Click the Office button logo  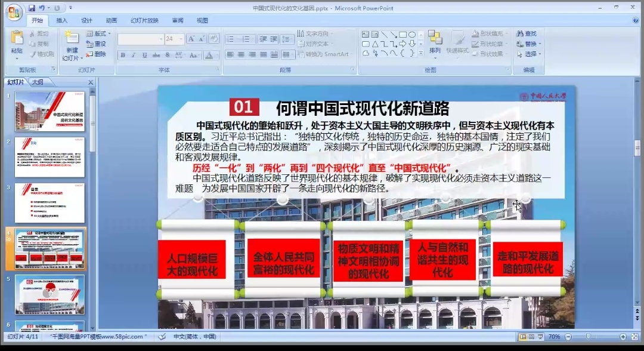point(13,11)
